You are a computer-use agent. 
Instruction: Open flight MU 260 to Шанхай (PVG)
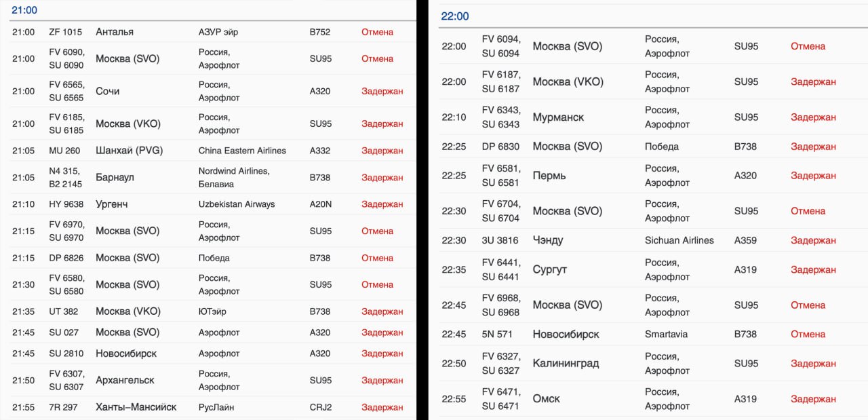(64, 151)
